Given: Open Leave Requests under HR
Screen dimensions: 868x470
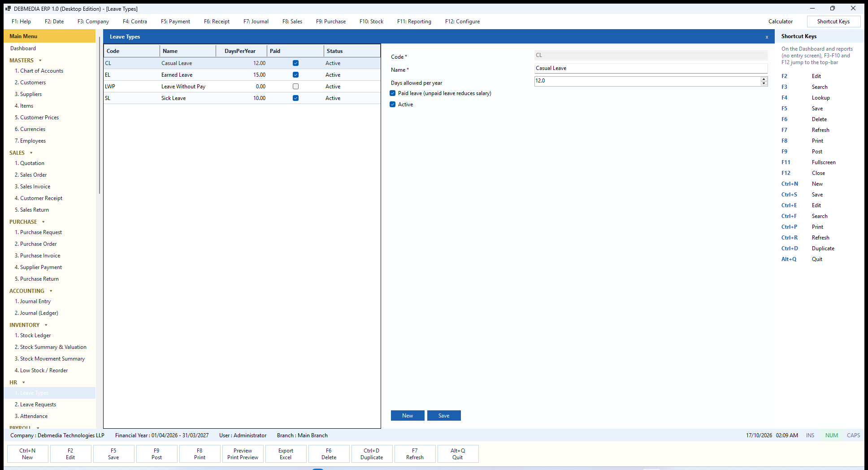Looking at the screenshot, I should tap(35, 405).
